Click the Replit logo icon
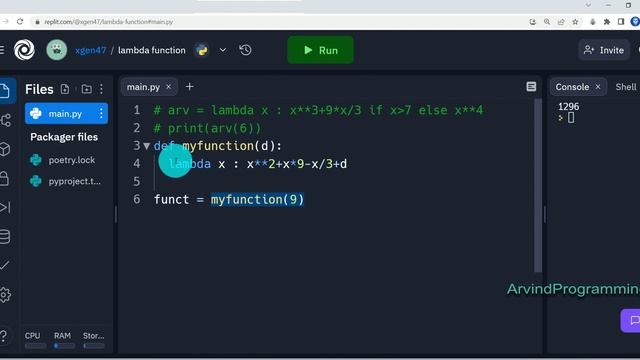640x360 pixels. pyautogui.click(x=24, y=50)
